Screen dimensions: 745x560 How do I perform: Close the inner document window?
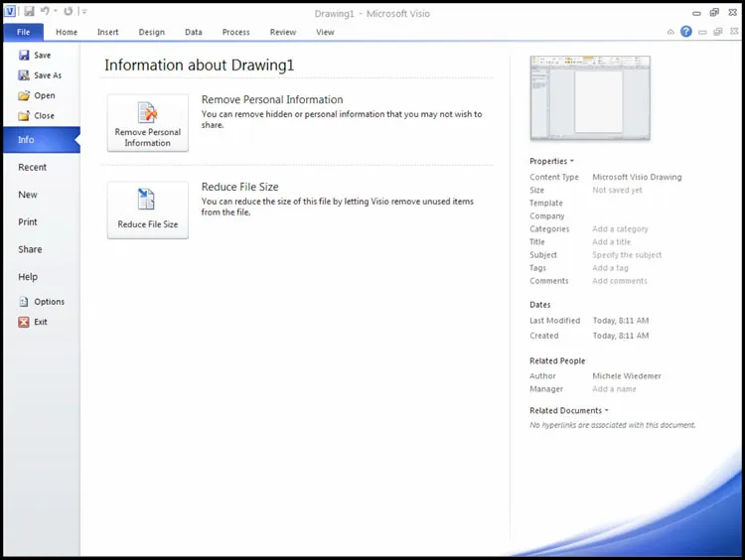[x=734, y=32]
